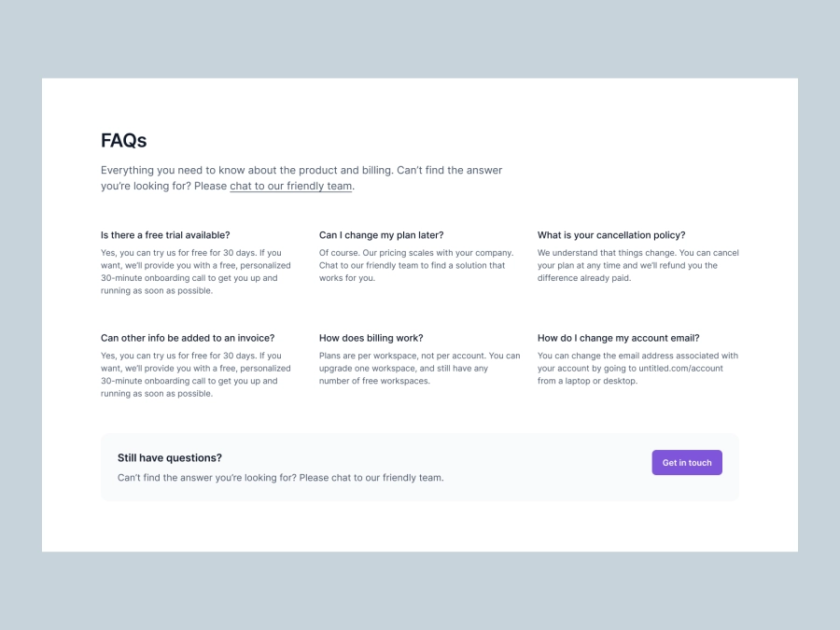The width and height of the screenshot is (840, 630).
Task: Select the account email answer paragraph
Action: 637,368
